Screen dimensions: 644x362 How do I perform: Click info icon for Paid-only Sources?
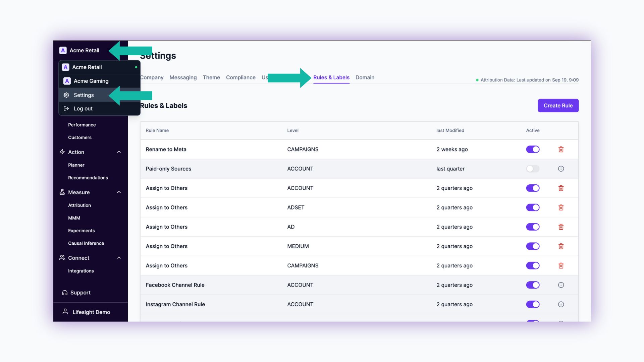pos(561,169)
